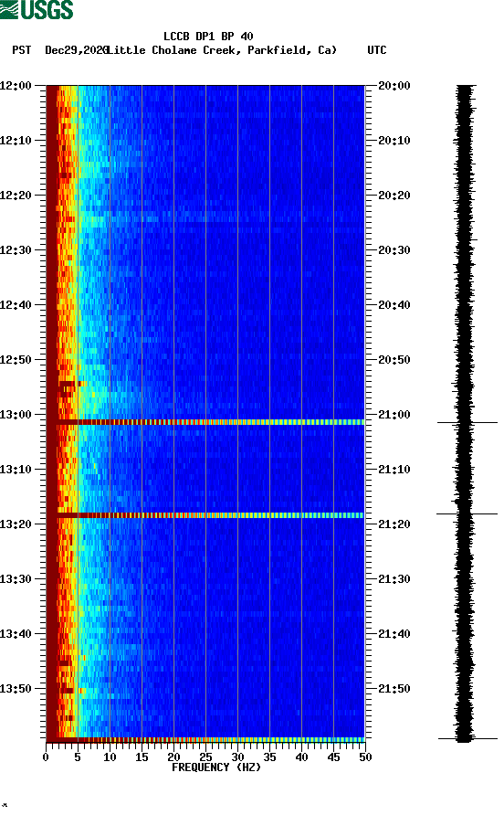Click the '12:10' PST time label
Image resolution: width=504 pixels, height=815 pixels.
click(x=16, y=141)
